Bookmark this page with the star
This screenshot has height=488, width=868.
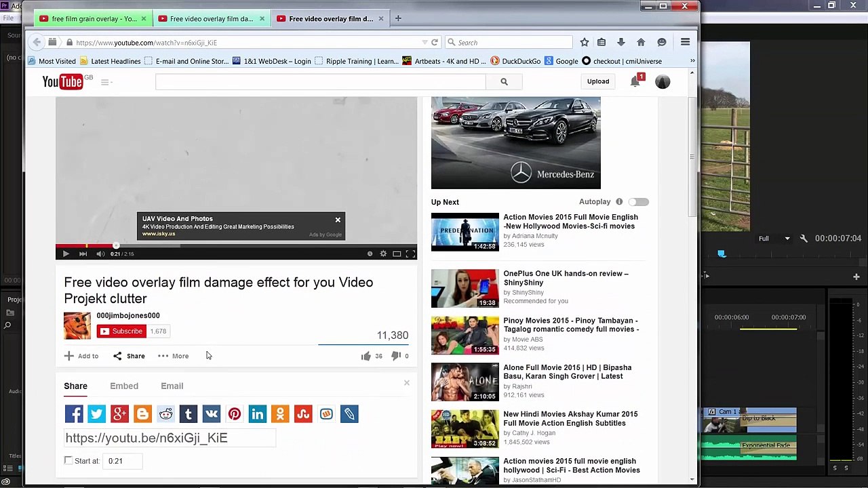(585, 43)
